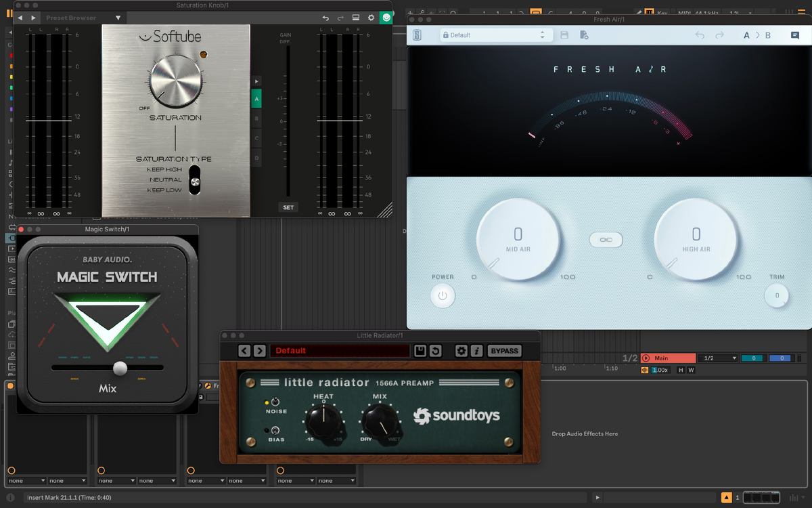812x508 pixels.
Task: Open Little Radiator settings gear
Action: [x=461, y=351]
